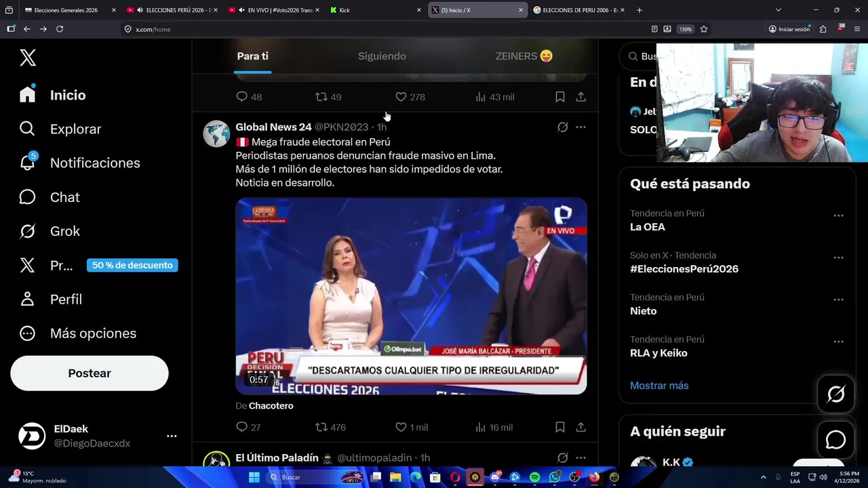Image resolution: width=868 pixels, height=488 pixels.
Task: Play the Global News 24 video
Action: click(x=411, y=296)
